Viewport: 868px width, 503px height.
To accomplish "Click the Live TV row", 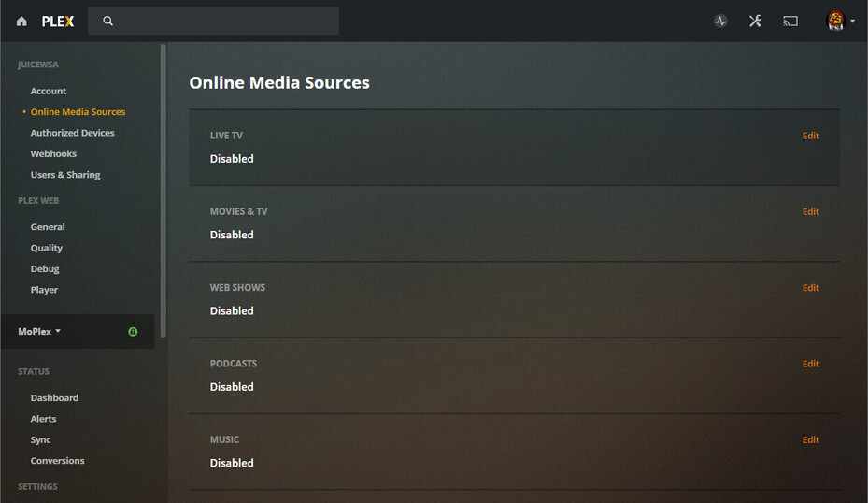I will click(x=514, y=148).
